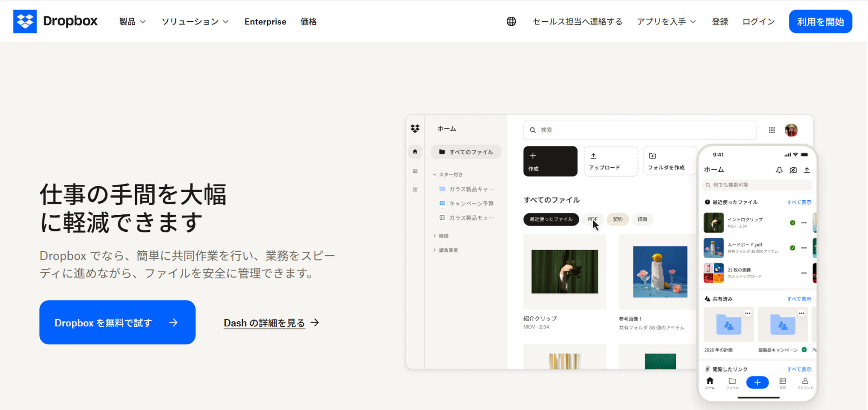Tap the アカウント tab in phone bottom bar
868x410 pixels.
tap(805, 383)
